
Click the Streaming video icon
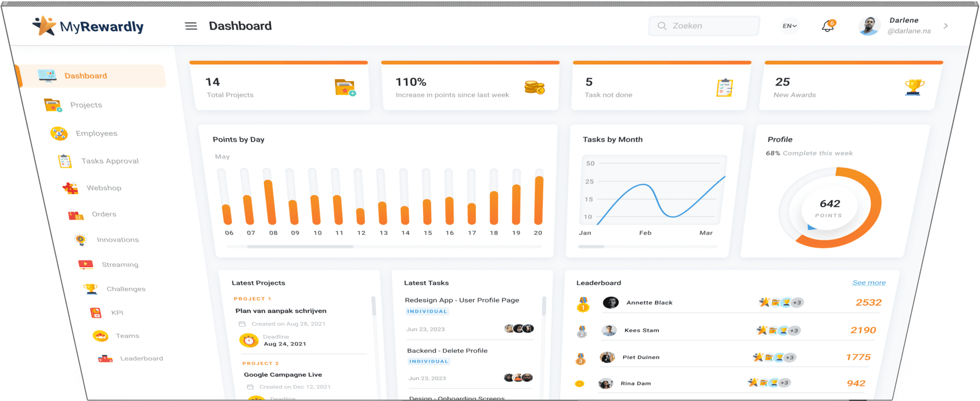pyautogui.click(x=86, y=265)
